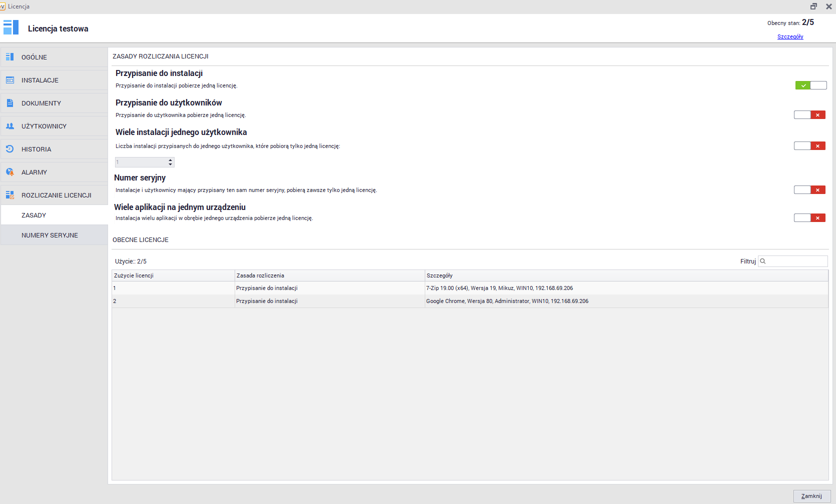Increase installations count with spinner up arrow
836x504 pixels.
point(171,160)
